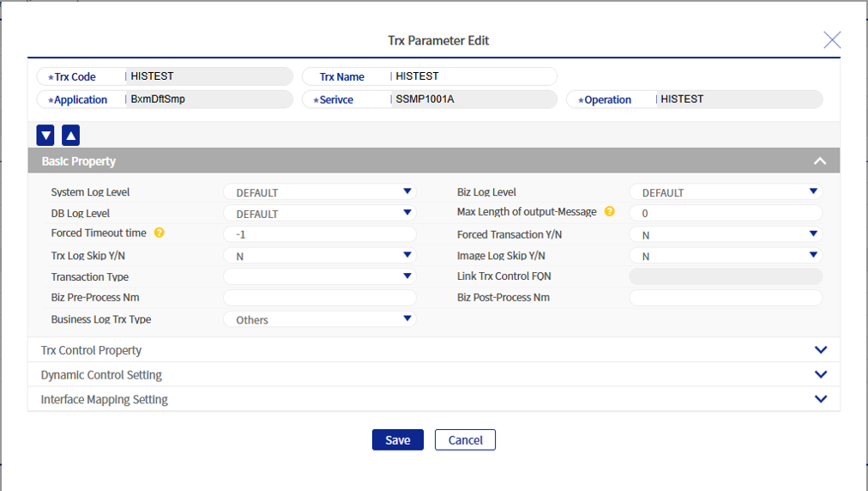Open the Biz Log Level dropdown
Image resolution: width=868 pixels, height=491 pixels.
[x=726, y=192]
